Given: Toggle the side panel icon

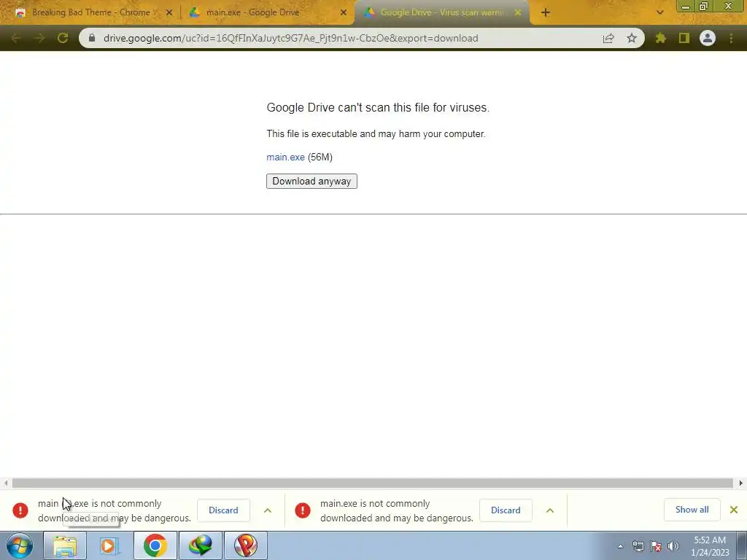Looking at the screenshot, I should pos(684,38).
